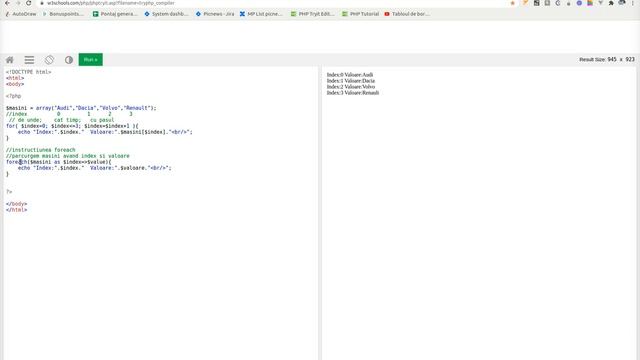
Task: Go back in browser history
Action: click(x=7, y=3)
